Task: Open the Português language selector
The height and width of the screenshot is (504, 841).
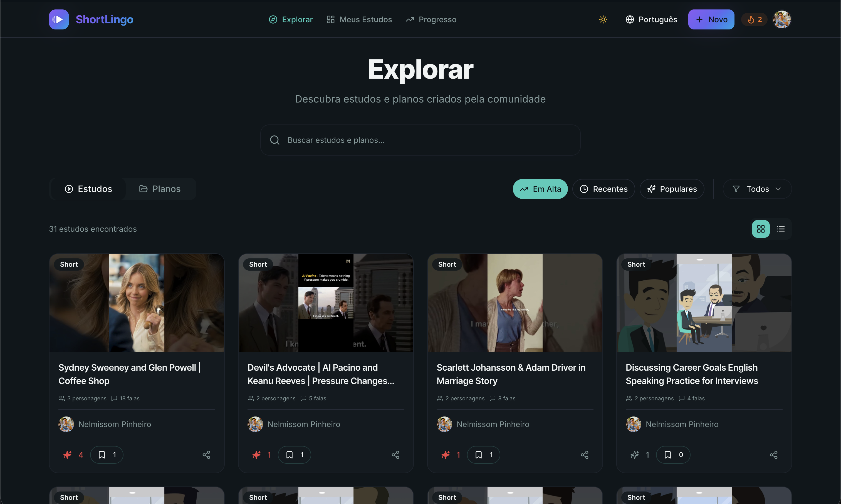Action: coord(651,19)
